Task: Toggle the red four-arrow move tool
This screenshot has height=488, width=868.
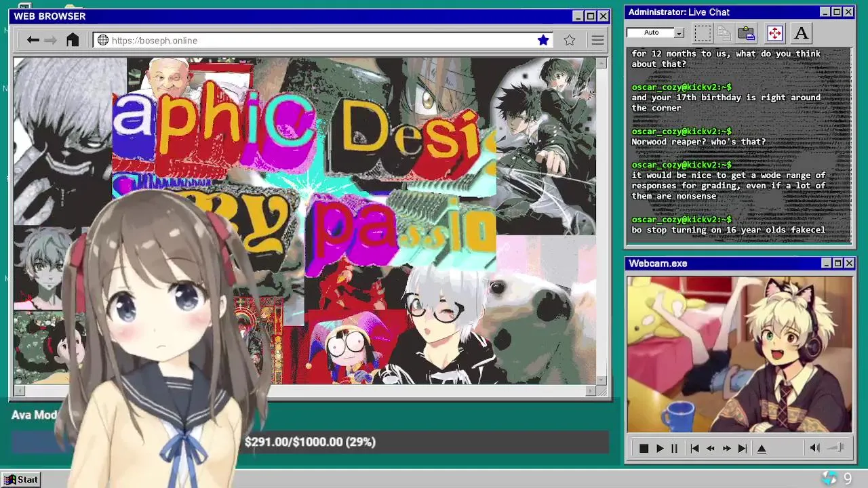Action: point(774,33)
